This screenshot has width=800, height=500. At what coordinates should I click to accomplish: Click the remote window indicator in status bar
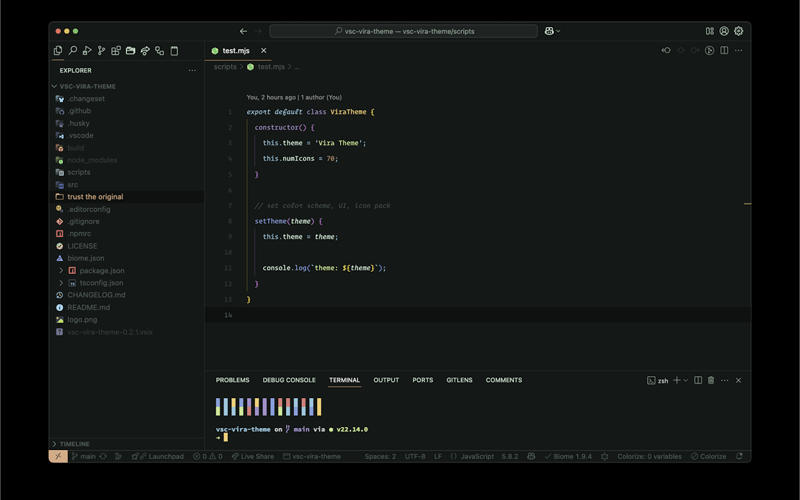pyautogui.click(x=58, y=456)
